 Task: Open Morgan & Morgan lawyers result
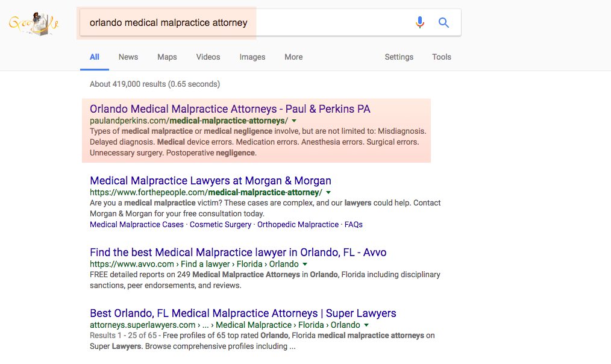point(210,180)
